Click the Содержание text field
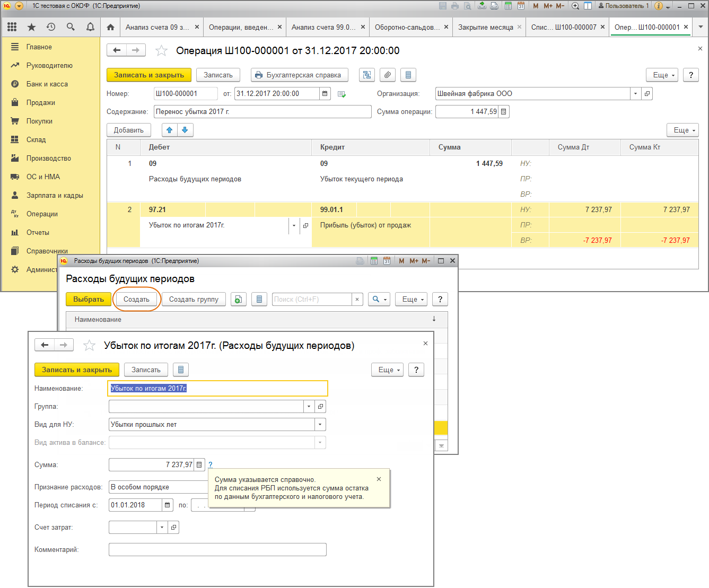709x588 pixels. coord(262,112)
